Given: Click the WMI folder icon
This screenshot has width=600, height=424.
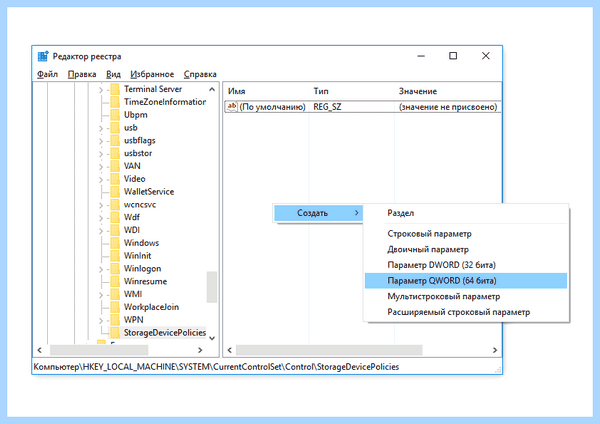Looking at the screenshot, I should (x=115, y=294).
